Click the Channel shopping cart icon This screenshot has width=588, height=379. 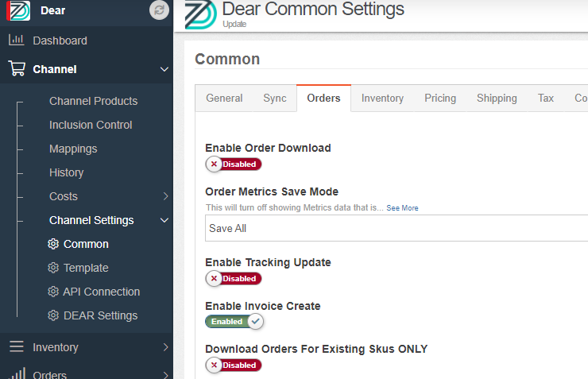pos(17,69)
